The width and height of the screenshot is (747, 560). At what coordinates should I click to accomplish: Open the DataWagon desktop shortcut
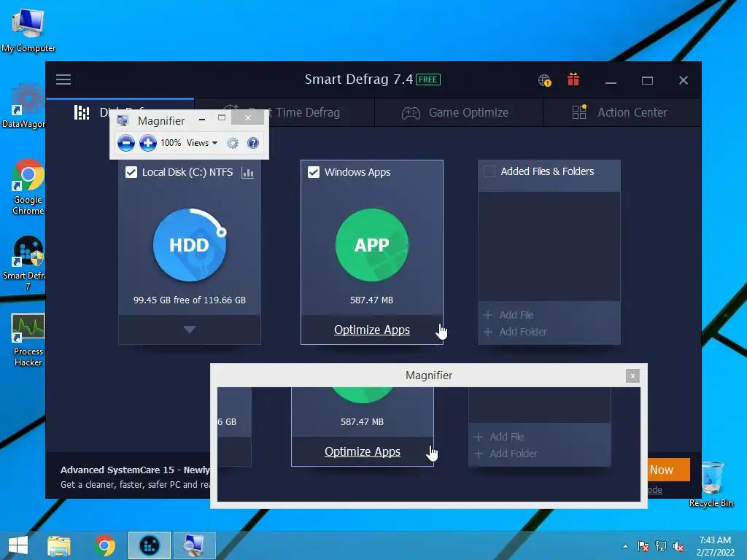24,106
